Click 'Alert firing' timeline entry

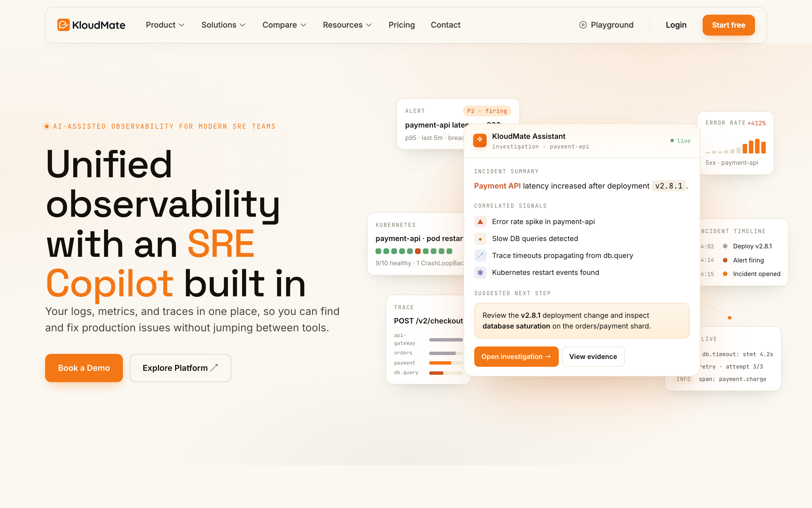[748, 260]
